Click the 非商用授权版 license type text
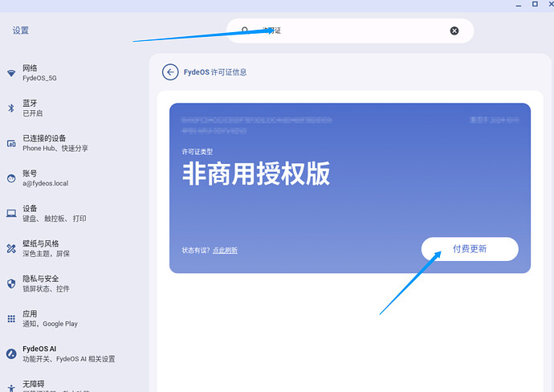This screenshot has width=554, height=392. 256,174
